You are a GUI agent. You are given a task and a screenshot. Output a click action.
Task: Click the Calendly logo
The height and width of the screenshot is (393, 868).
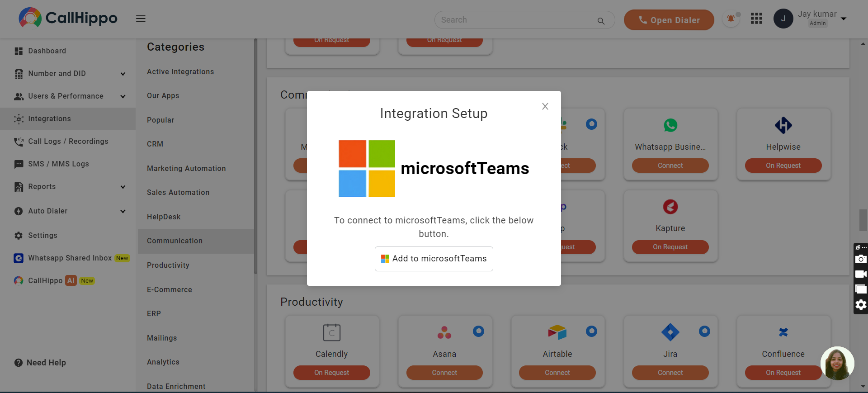332,332
